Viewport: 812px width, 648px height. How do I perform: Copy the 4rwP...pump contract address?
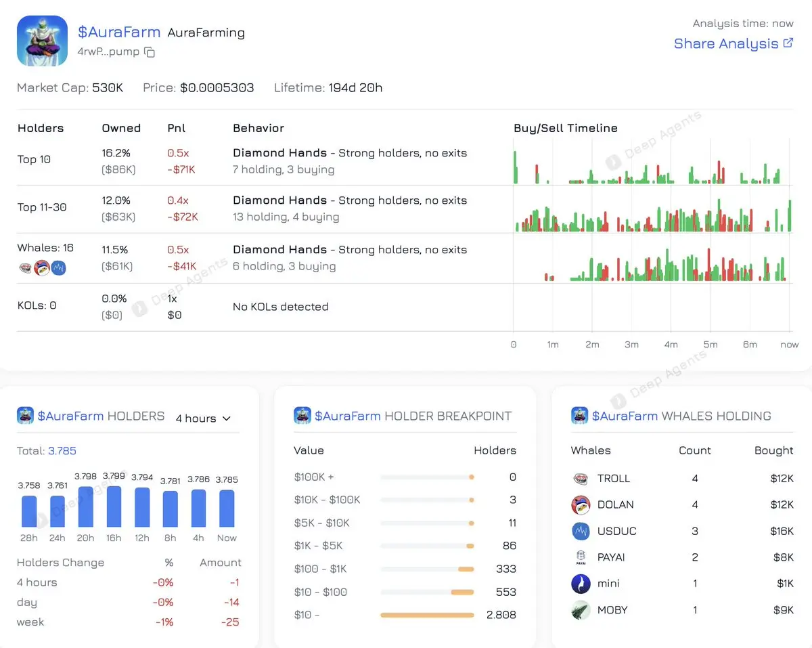click(x=150, y=52)
